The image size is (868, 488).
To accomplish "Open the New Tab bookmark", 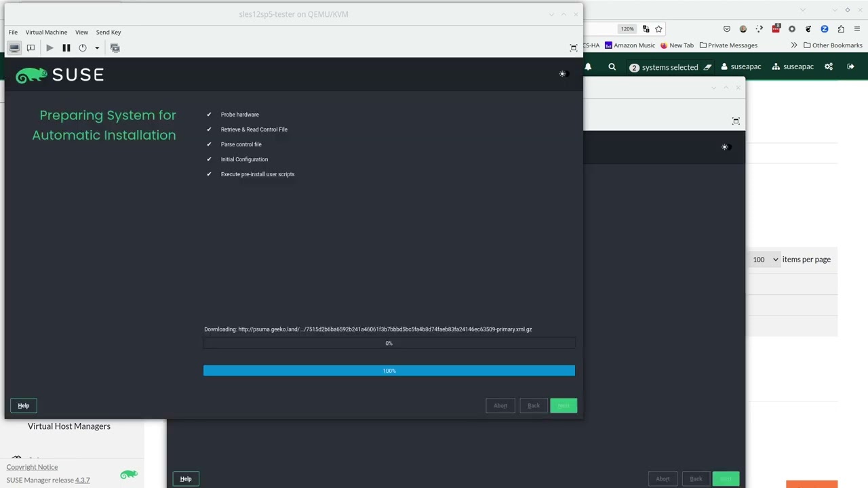I will pos(677,45).
